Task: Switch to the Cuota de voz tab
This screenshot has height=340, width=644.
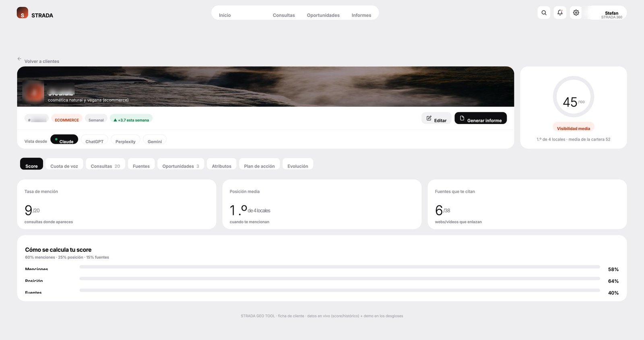Action: point(64,164)
